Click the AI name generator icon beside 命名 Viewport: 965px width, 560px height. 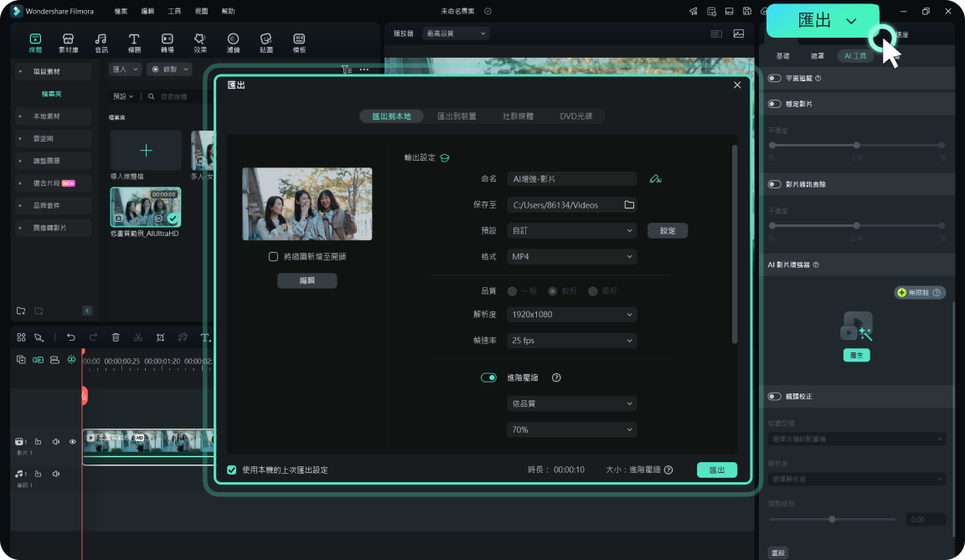click(655, 179)
